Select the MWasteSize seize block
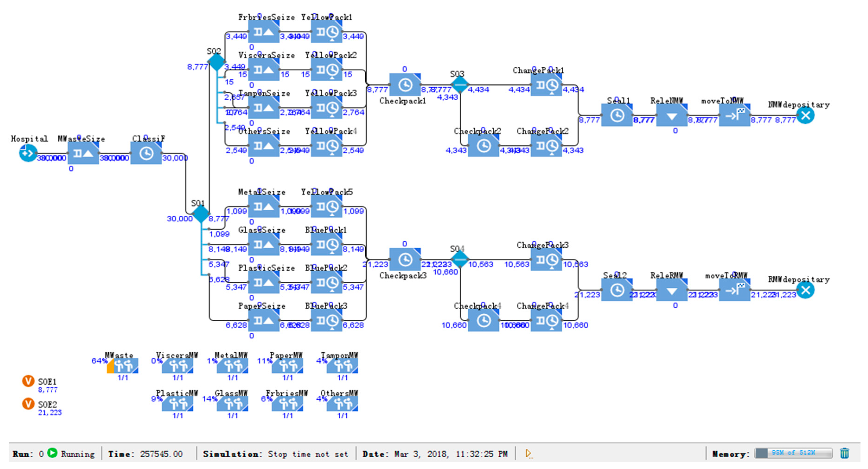Screen dimensions: 868x469 pyautogui.click(x=83, y=153)
